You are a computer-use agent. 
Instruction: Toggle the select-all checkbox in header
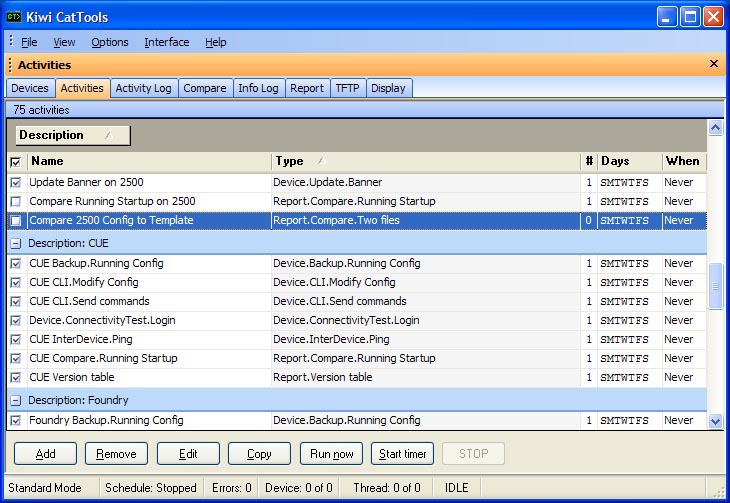[x=15, y=162]
